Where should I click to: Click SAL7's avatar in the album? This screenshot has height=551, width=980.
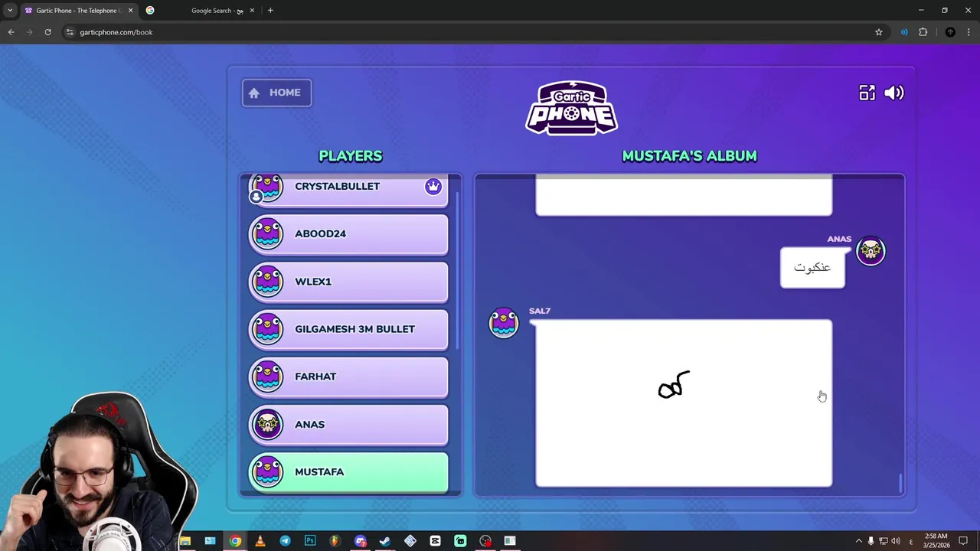pyautogui.click(x=504, y=323)
